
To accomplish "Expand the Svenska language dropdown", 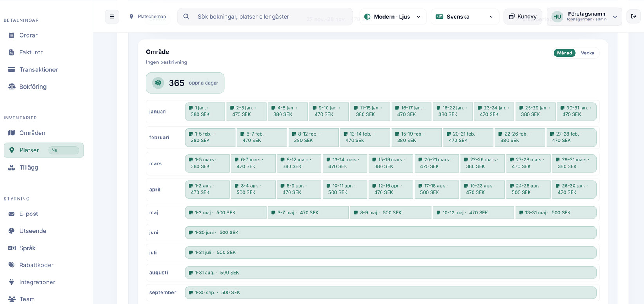I will [465, 17].
